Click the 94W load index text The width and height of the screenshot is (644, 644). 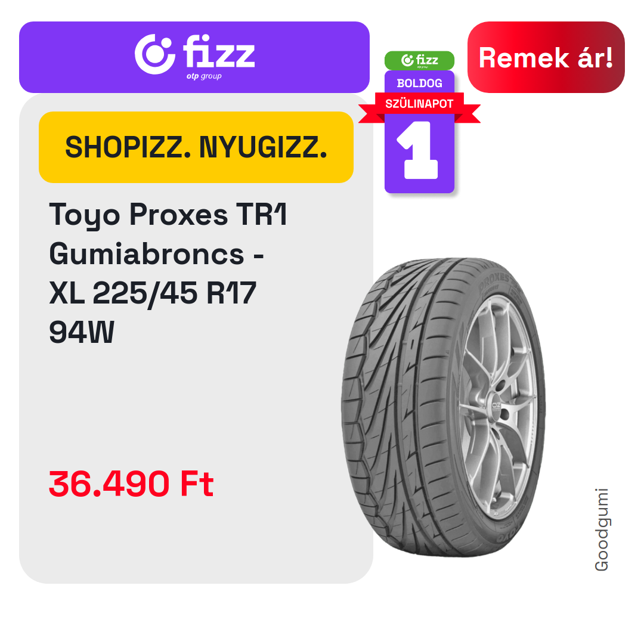[x=81, y=332]
